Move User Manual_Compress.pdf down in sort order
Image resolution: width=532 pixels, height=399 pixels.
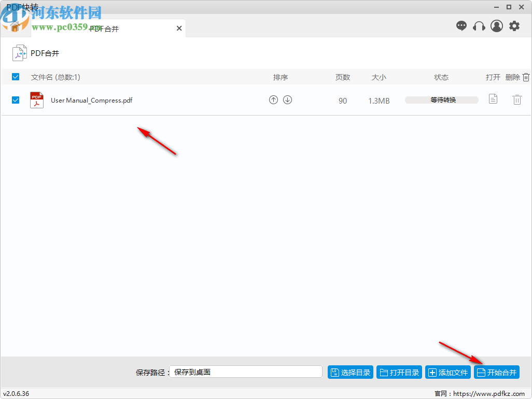288,99
